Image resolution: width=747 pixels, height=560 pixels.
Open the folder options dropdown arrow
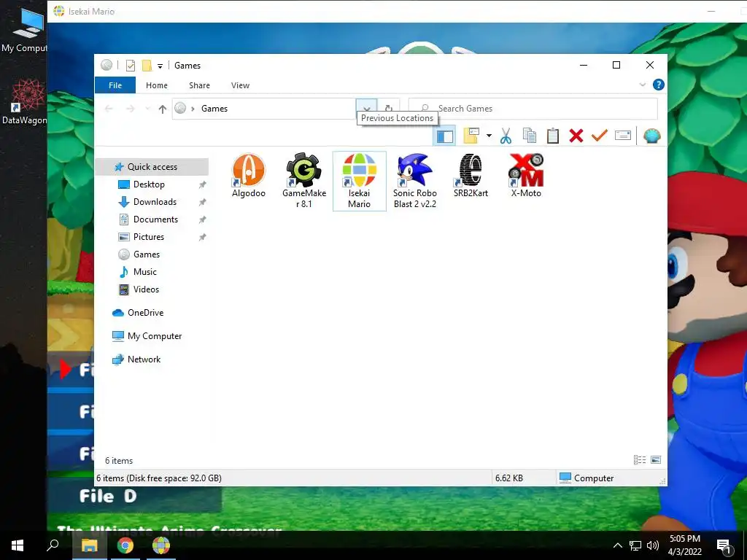pos(489,136)
